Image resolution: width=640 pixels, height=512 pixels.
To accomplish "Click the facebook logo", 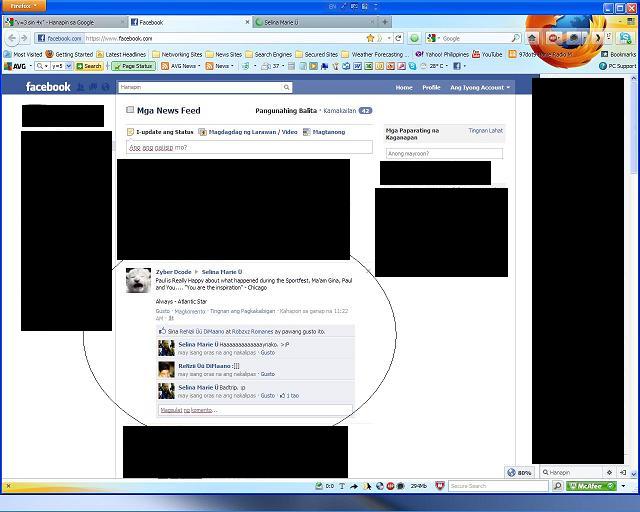I will pos(48,87).
